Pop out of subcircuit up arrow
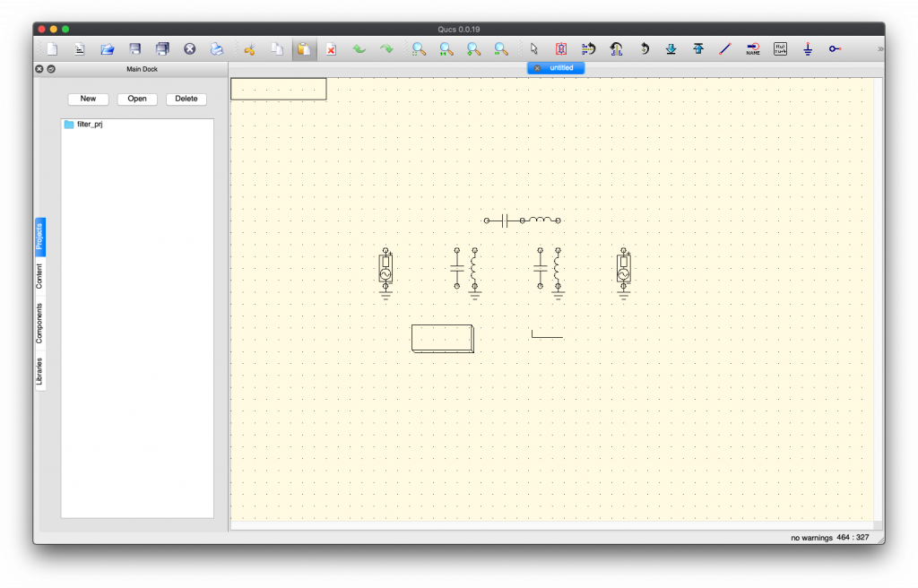Image resolution: width=918 pixels, height=588 pixels. [697, 49]
